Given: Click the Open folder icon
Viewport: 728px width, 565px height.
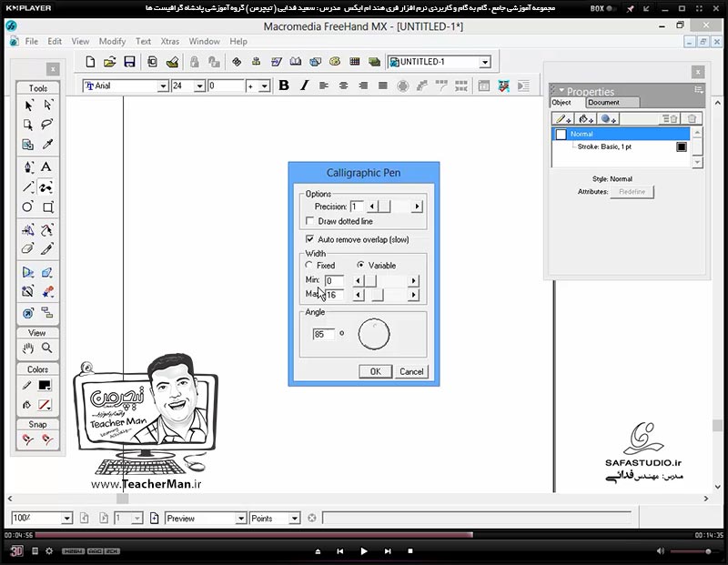Looking at the screenshot, I should click(x=109, y=62).
